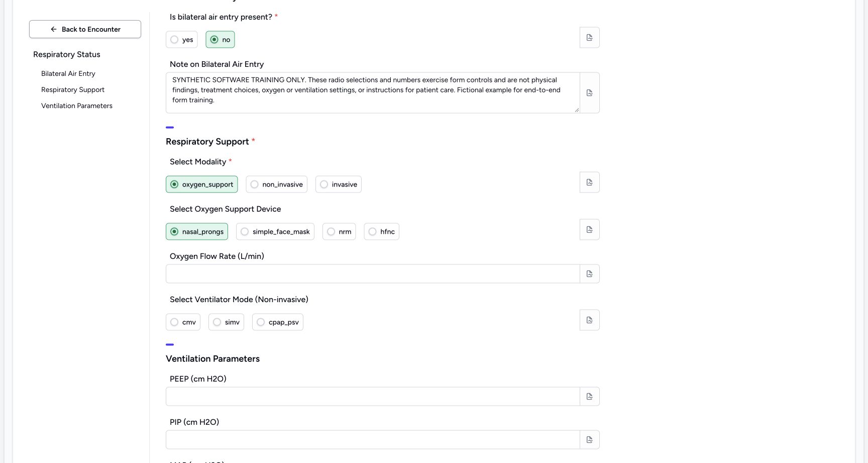Select simple_face_mask device
The width and height of the screenshot is (868, 463).
point(275,232)
